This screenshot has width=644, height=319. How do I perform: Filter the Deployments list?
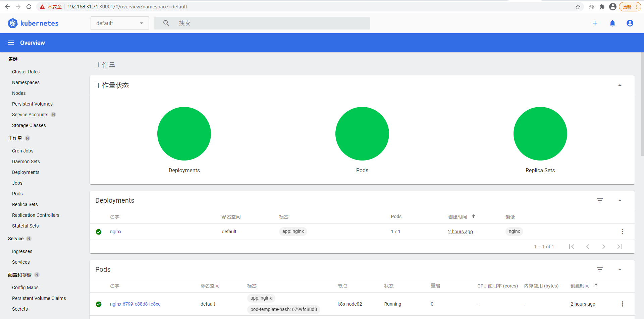(600, 200)
